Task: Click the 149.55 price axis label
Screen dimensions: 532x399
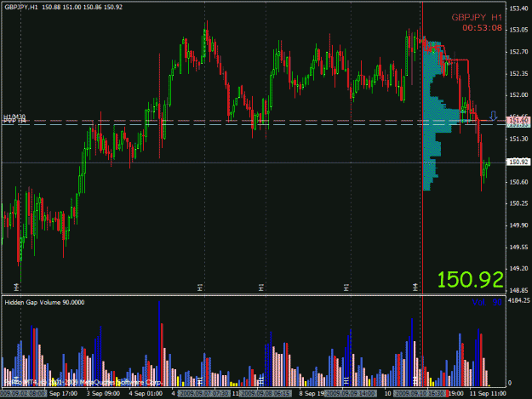Action: coord(518,247)
